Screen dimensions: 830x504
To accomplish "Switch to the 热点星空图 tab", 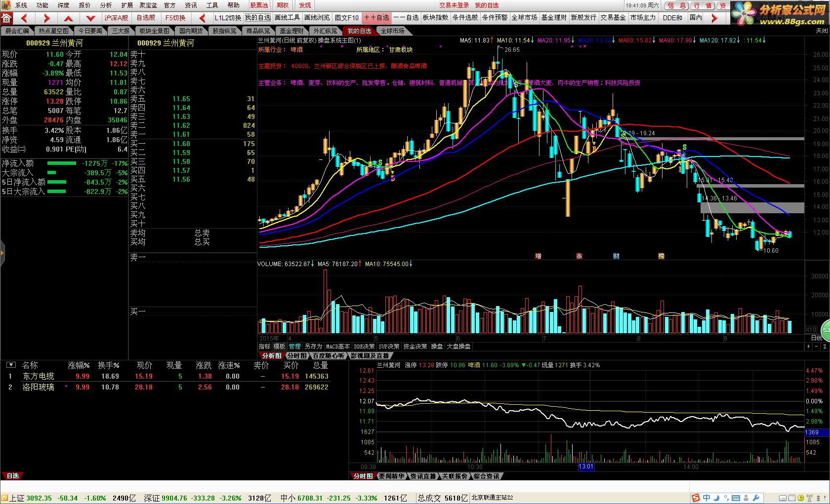I will pos(54,31).
